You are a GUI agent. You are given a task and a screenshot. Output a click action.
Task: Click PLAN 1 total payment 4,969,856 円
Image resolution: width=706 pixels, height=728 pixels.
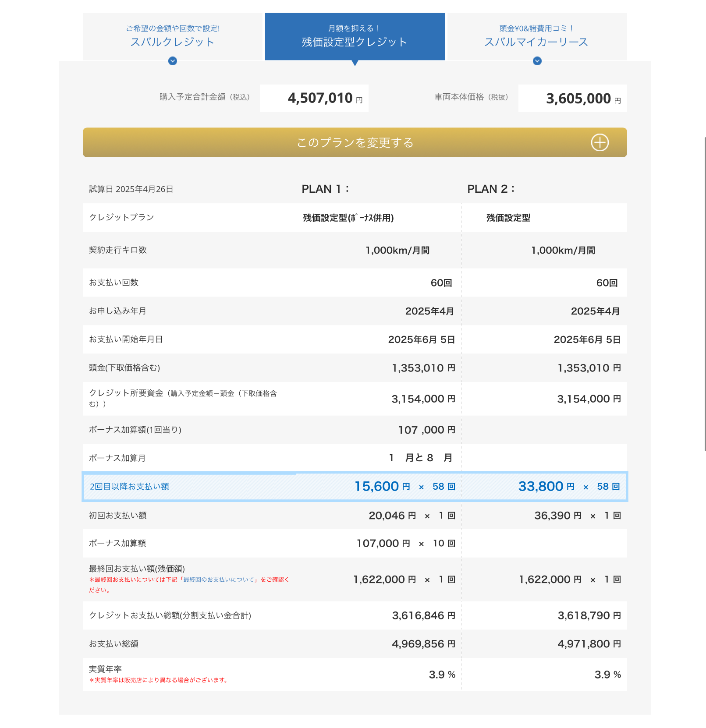[x=424, y=644]
